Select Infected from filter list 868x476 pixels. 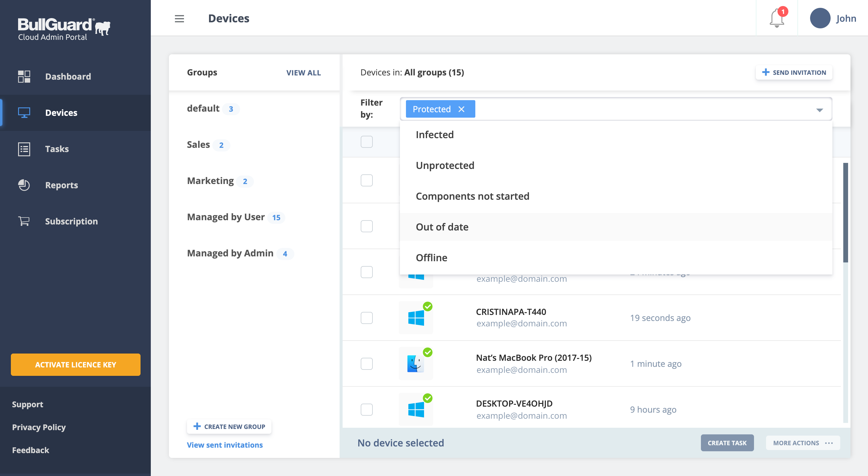point(435,135)
